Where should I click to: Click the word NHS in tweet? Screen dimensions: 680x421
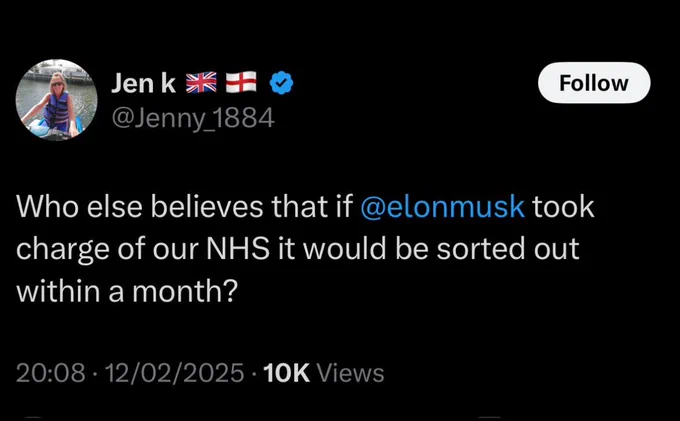[x=238, y=249]
